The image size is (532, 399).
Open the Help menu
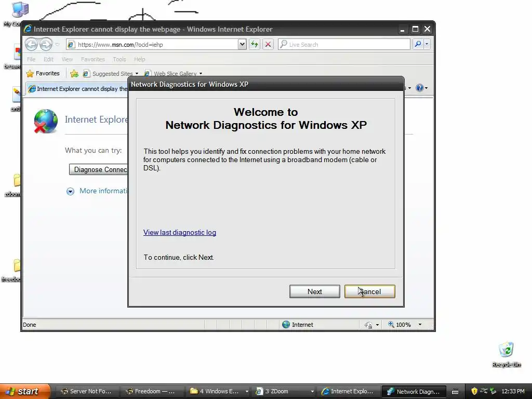pos(139,59)
